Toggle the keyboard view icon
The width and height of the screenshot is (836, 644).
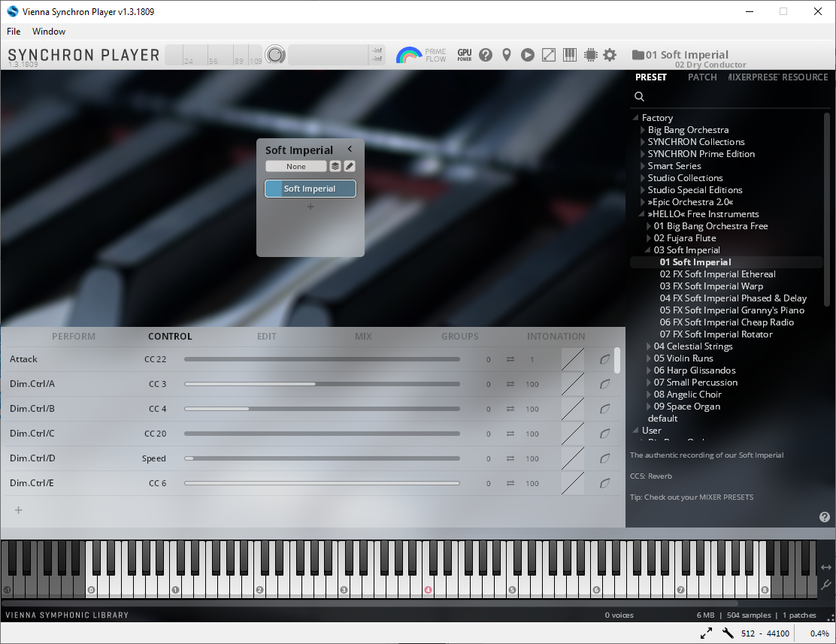pyautogui.click(x=569, y=55)
